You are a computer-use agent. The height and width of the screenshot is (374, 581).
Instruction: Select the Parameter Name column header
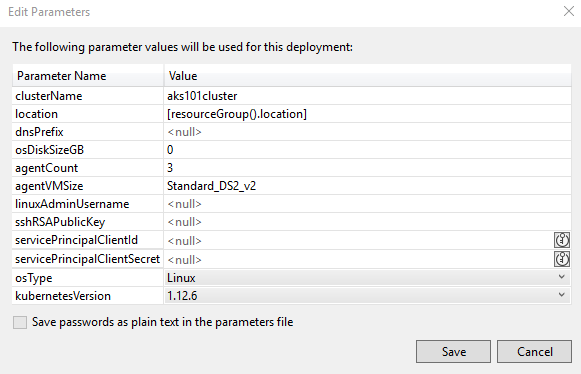click(x=88, y=76)
